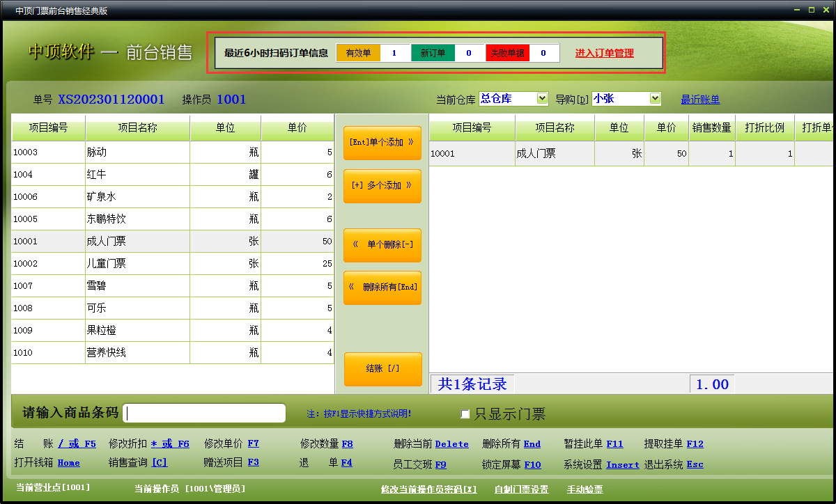Select the 果粒橙 product row
The image size is (836, 504).
pos(173,331)
